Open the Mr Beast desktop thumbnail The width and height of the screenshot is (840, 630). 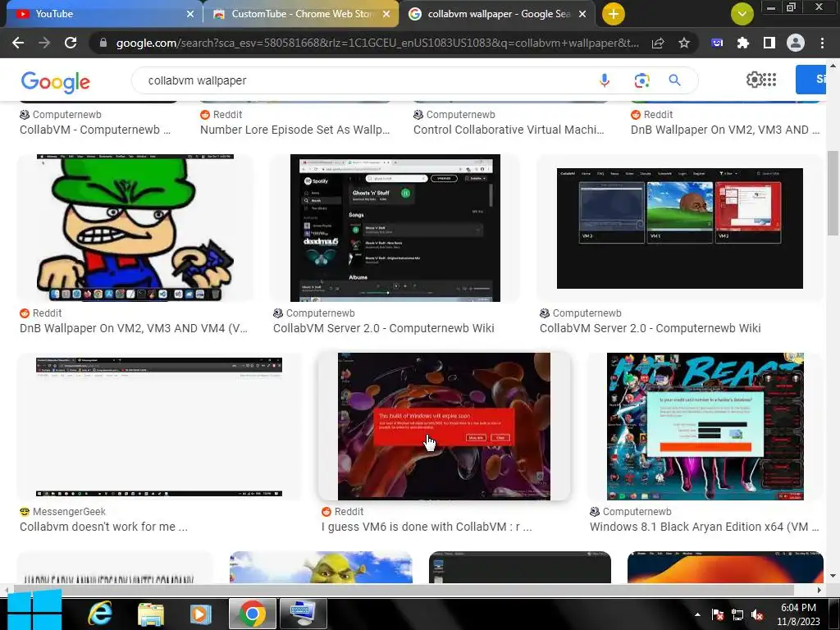coord(705,427)
